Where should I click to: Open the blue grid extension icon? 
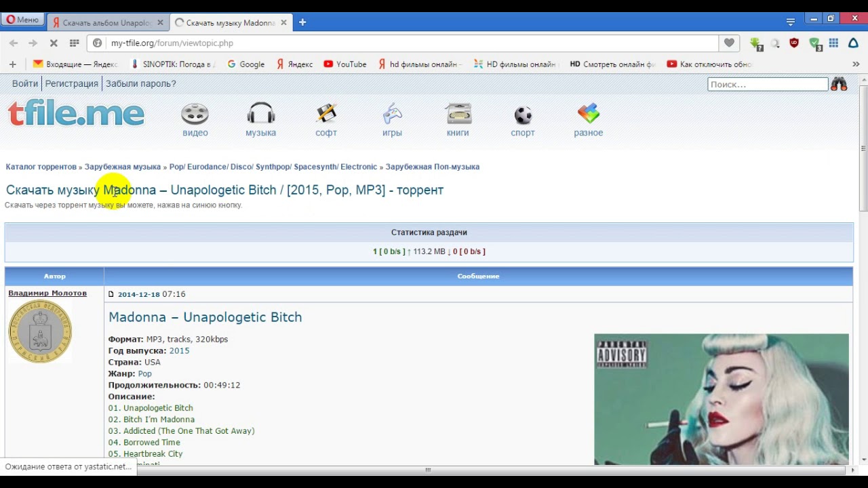pyautogui.click(x=834, y=43)
